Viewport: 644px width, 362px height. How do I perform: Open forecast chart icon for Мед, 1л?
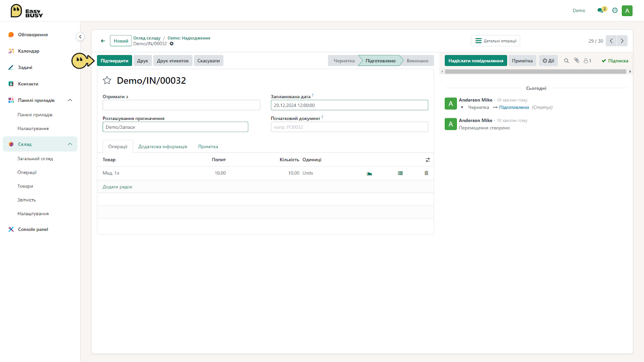click(x=369, y=173)
